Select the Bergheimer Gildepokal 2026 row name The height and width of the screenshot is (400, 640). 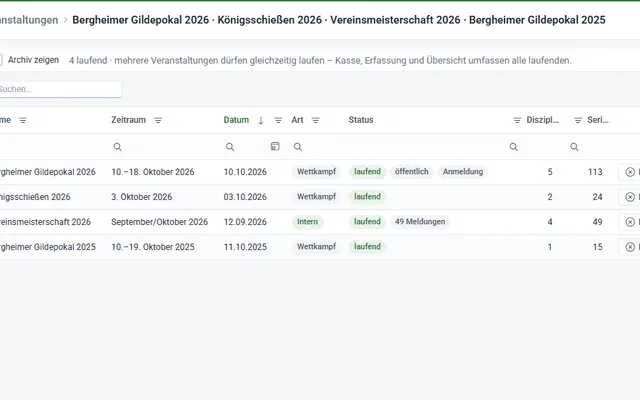[x=48, y=172]
